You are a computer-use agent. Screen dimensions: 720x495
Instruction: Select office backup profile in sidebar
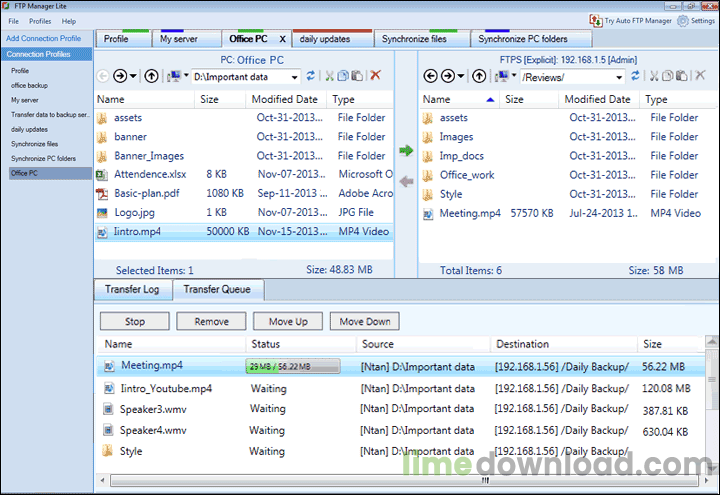[29, 85]
